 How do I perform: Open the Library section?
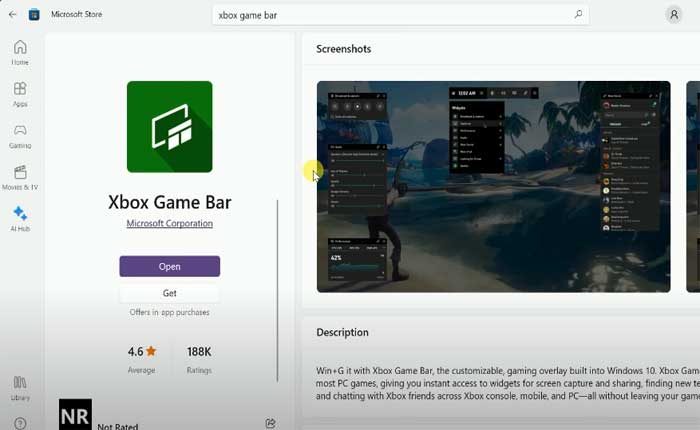[20, 388]
